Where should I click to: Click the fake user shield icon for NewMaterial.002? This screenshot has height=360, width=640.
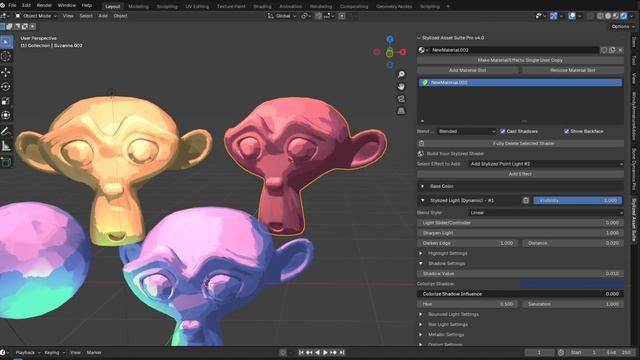pyautogui.click(x=604, y=50)
